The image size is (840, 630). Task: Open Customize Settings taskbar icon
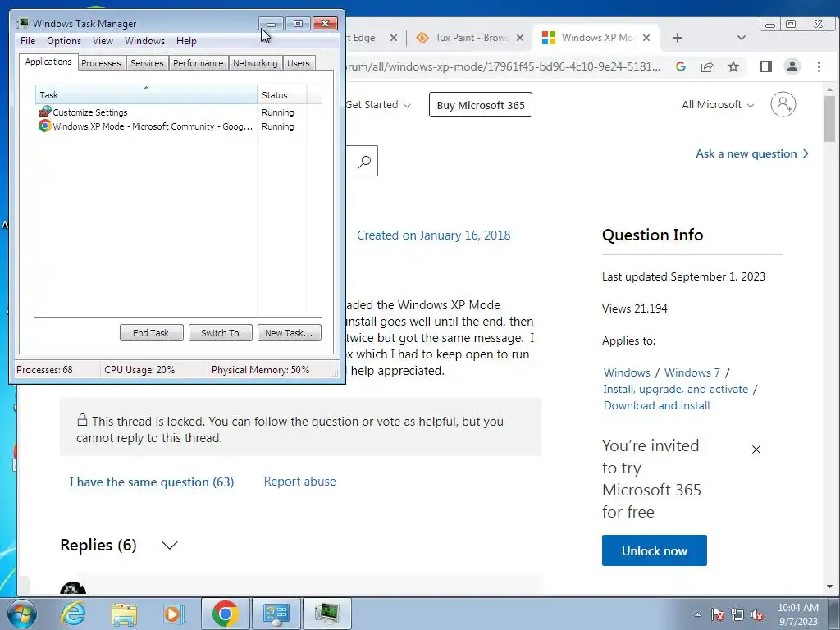point(276,614)
